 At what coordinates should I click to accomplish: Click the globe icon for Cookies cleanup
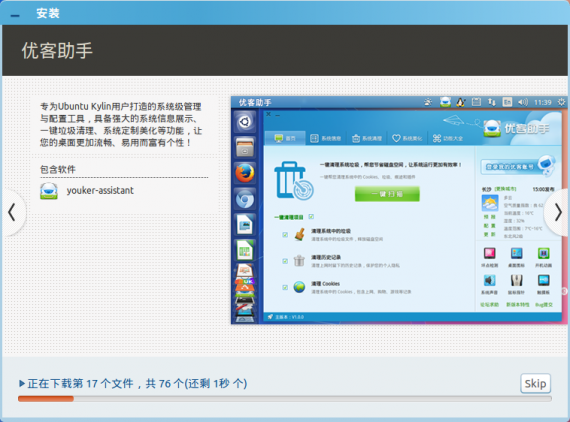point(299,287)
